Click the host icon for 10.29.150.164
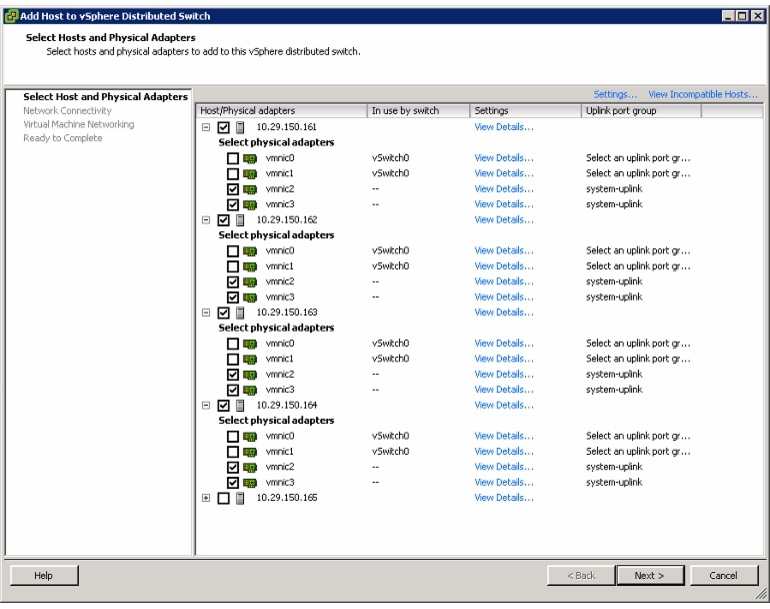770x609 pixels. 240,406
